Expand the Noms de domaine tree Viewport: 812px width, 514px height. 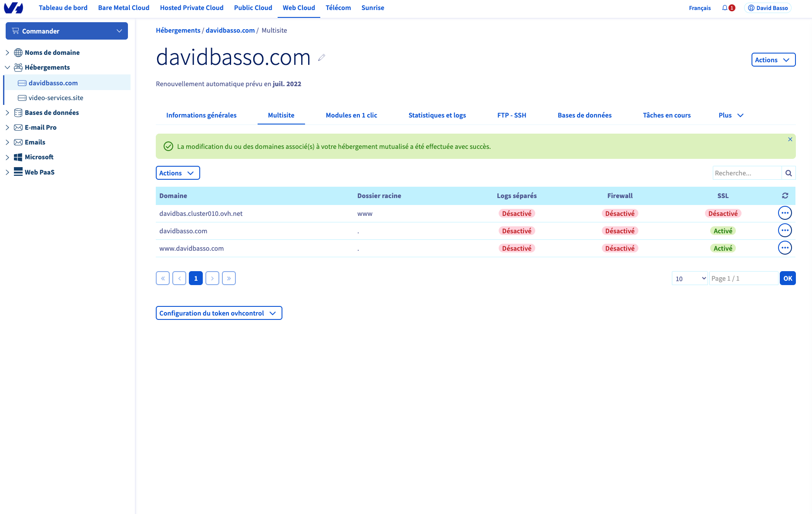click(7, 53)
